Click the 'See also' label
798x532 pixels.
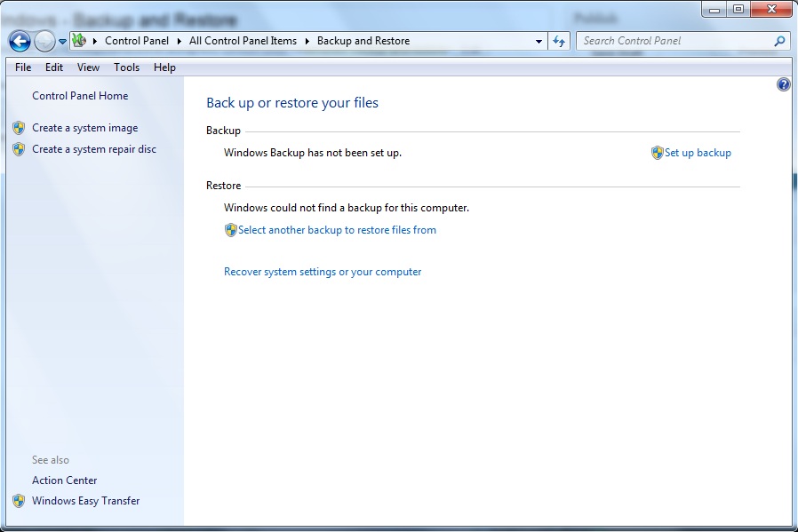click(x=51, y=460)
